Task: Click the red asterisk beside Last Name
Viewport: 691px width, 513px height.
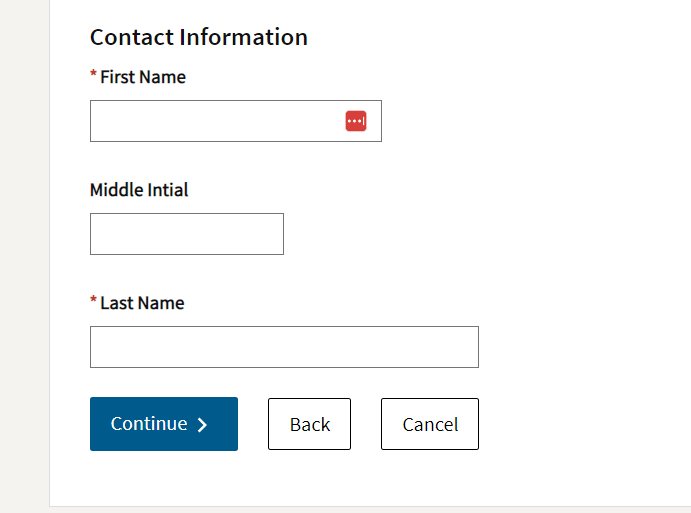Action: click(94, 302)
